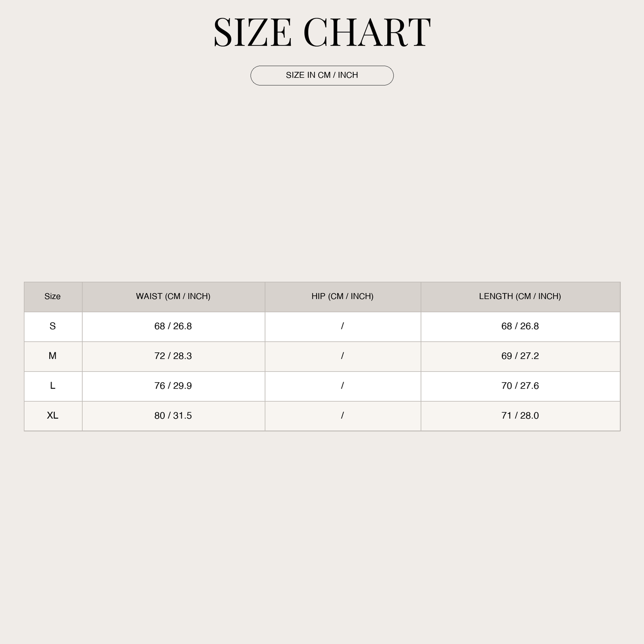The image size is (644, 644).
Task: Click length value 70 / 27.6
Action: coord(520,386)
